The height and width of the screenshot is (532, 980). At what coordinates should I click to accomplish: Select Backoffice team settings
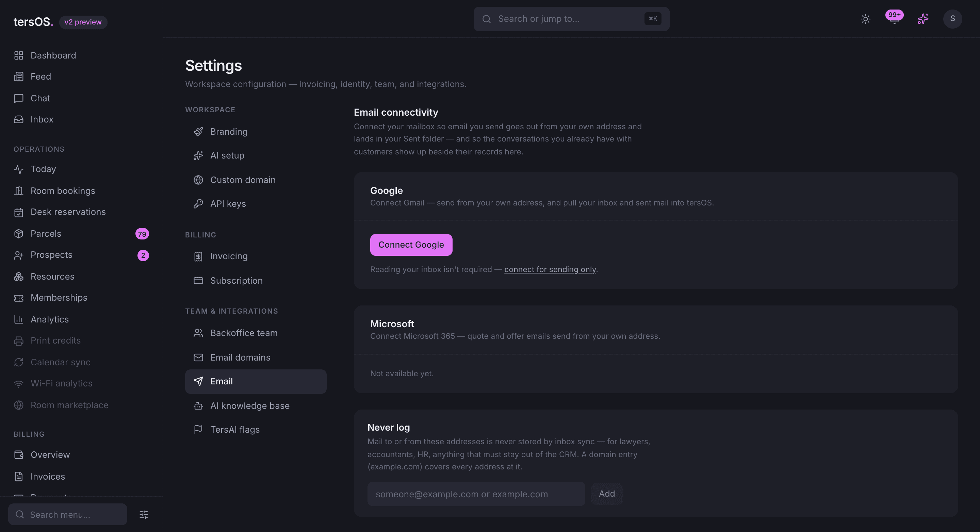(x=256, y=333)
